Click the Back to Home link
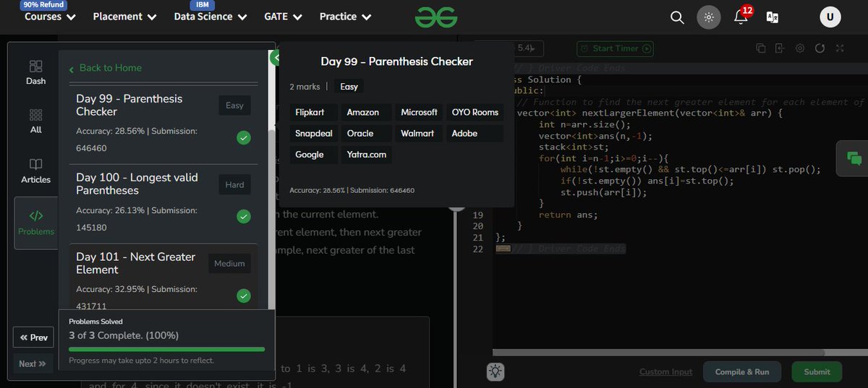The width and height of the screenshot is (868, 388). click(106, 68)
